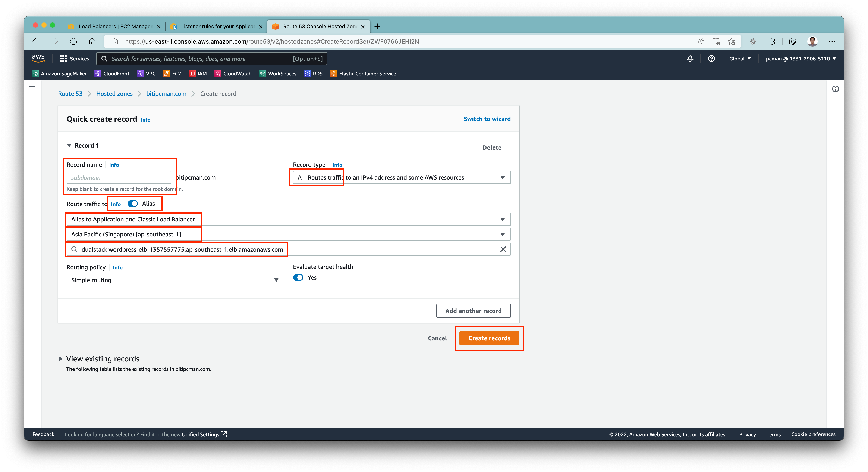Viewport: 868px width, 472px height.
Task: Open the Feedback link in footer
Action: 43,434
